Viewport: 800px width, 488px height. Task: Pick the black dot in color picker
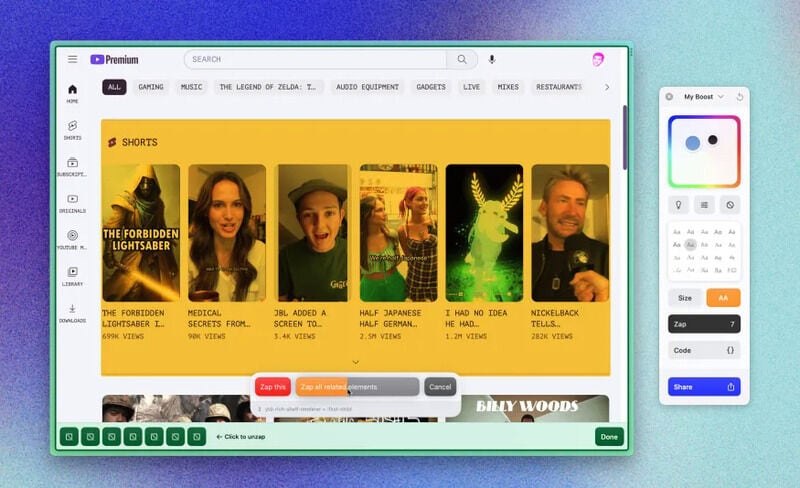[x=713, y=139]
